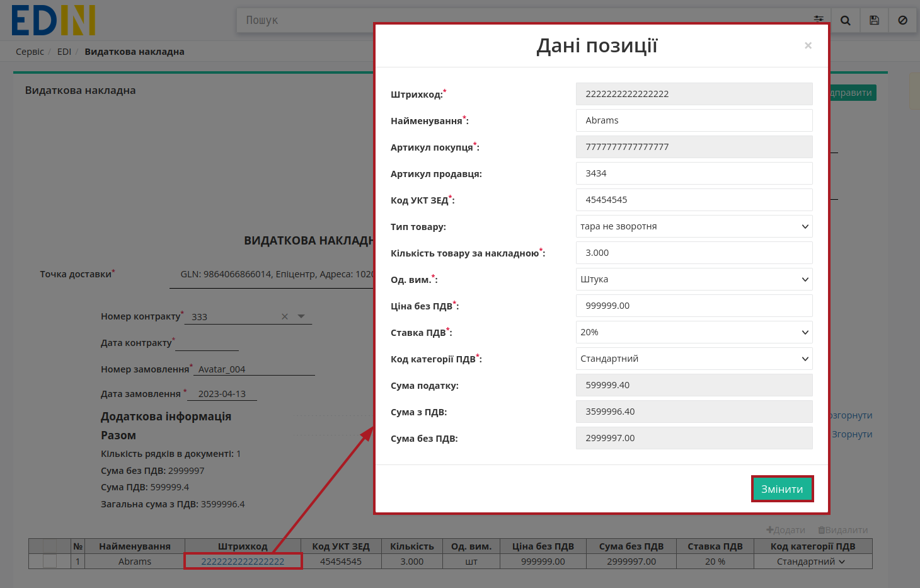Click the 45454545 cell in table
Viewport: 920px width, 588px height.
341,562
